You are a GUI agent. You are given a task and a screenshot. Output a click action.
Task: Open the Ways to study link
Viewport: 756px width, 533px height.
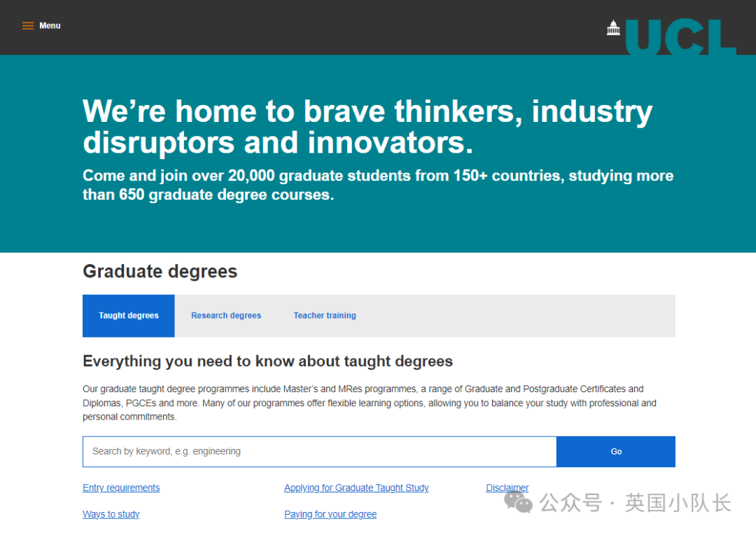tap(111, 514)
